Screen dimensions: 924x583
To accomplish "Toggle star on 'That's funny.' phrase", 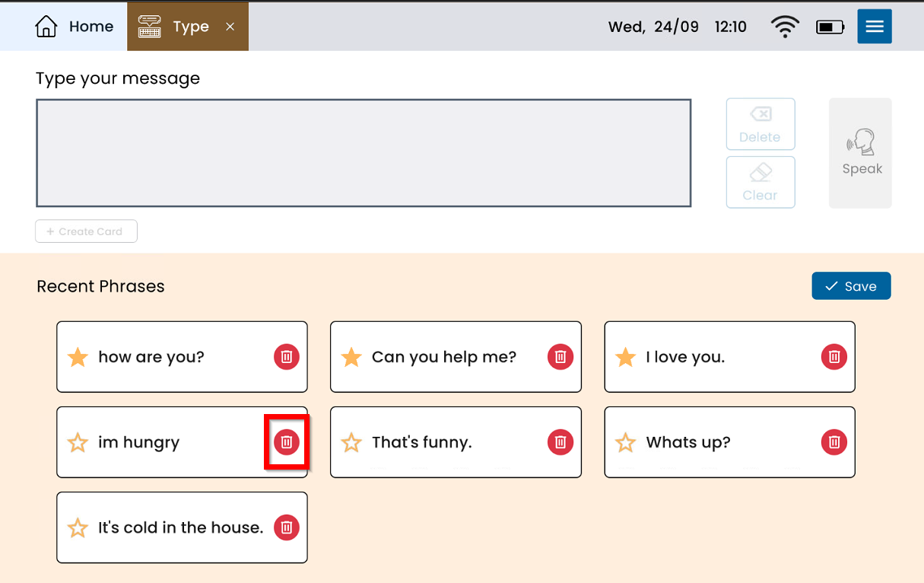I will click(x=351, y=442).
